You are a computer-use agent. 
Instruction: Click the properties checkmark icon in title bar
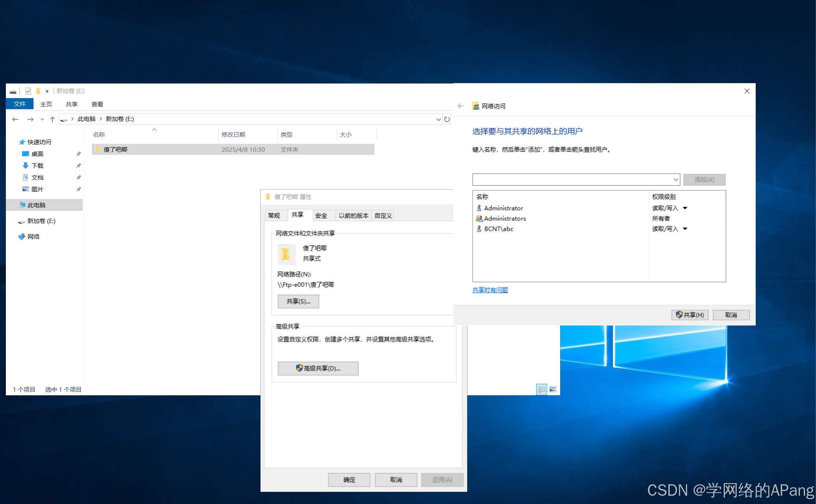(x=28, y=91)
